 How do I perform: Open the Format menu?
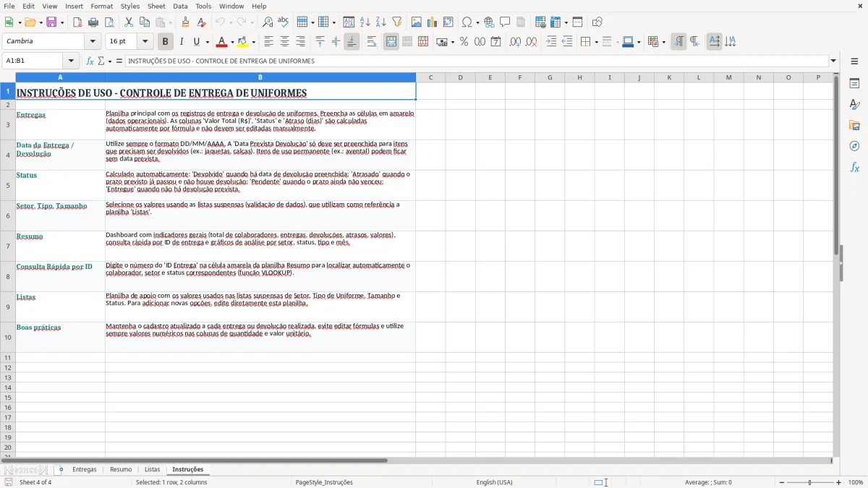[x=101, y=6]
